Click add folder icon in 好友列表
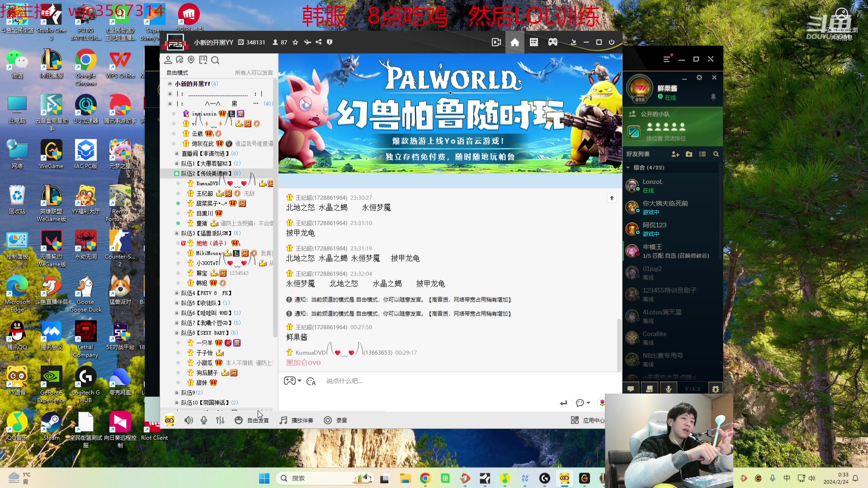The width and height of the screenshot is (868, 488). click(689, 154)
